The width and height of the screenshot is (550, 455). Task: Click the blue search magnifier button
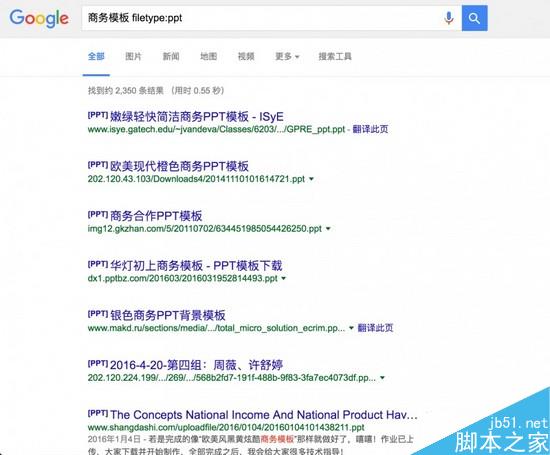474,18
